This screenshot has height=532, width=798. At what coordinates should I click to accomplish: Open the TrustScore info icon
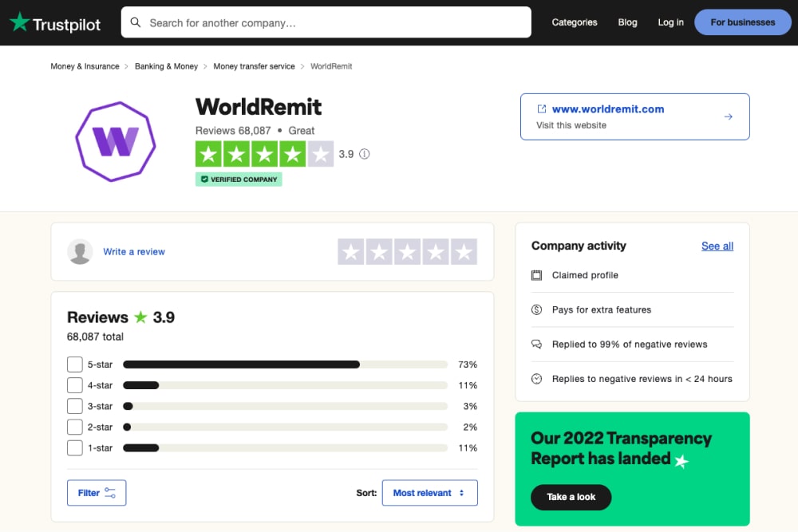coord(365,154)
